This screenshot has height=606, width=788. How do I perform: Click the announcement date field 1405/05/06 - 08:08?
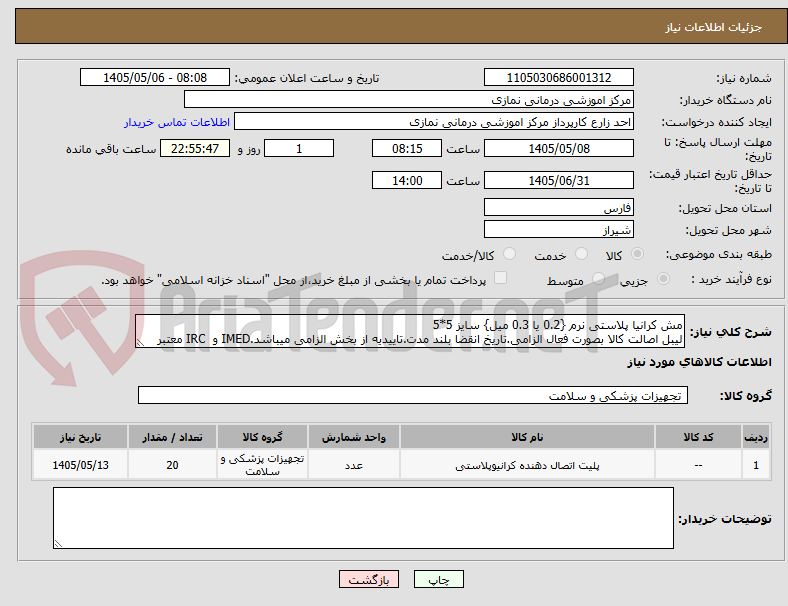(155, 78)
